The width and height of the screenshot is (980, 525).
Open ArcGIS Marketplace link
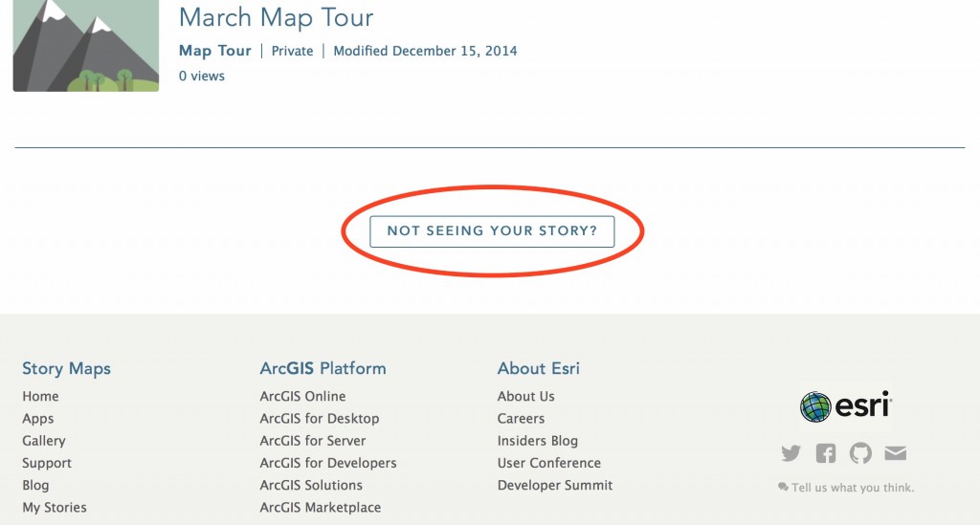(321, 508)
